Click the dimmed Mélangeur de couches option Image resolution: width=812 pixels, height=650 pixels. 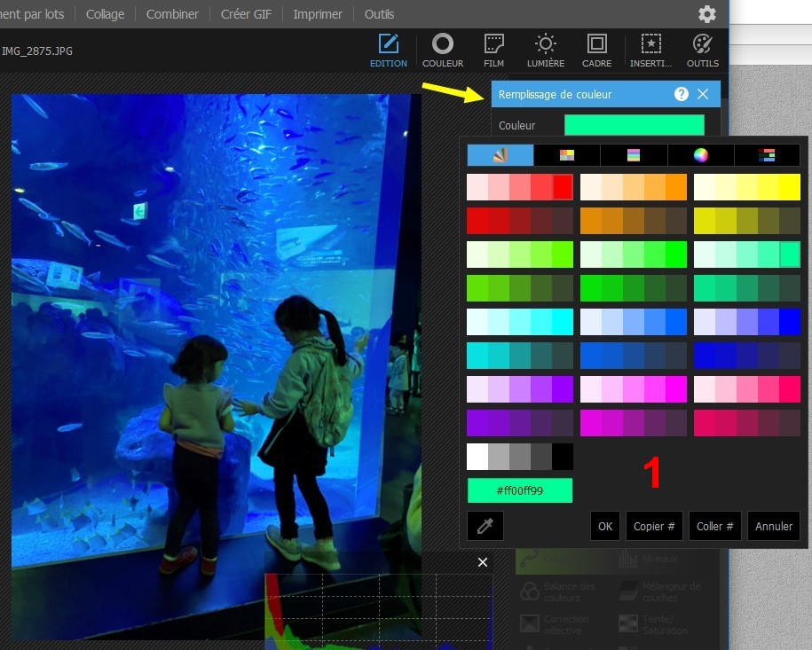point(659,591)
